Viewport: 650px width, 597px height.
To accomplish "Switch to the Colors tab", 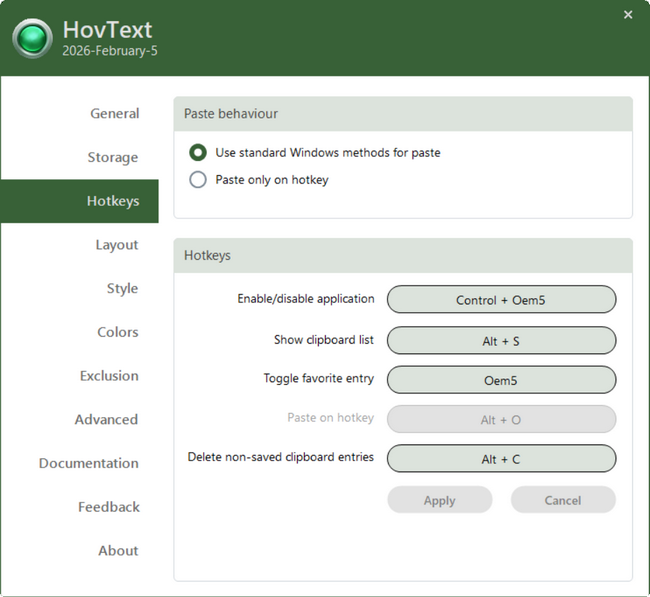I will (x=117, y=332).
